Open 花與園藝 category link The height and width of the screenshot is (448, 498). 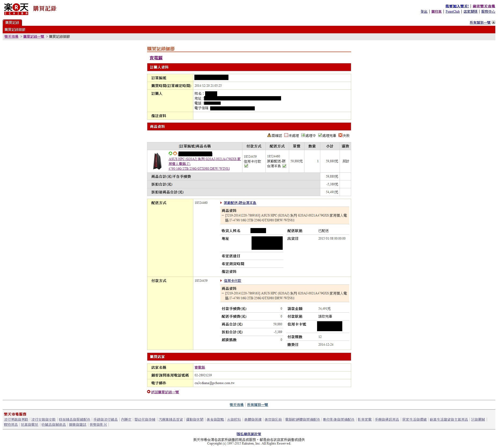(478, 420)
